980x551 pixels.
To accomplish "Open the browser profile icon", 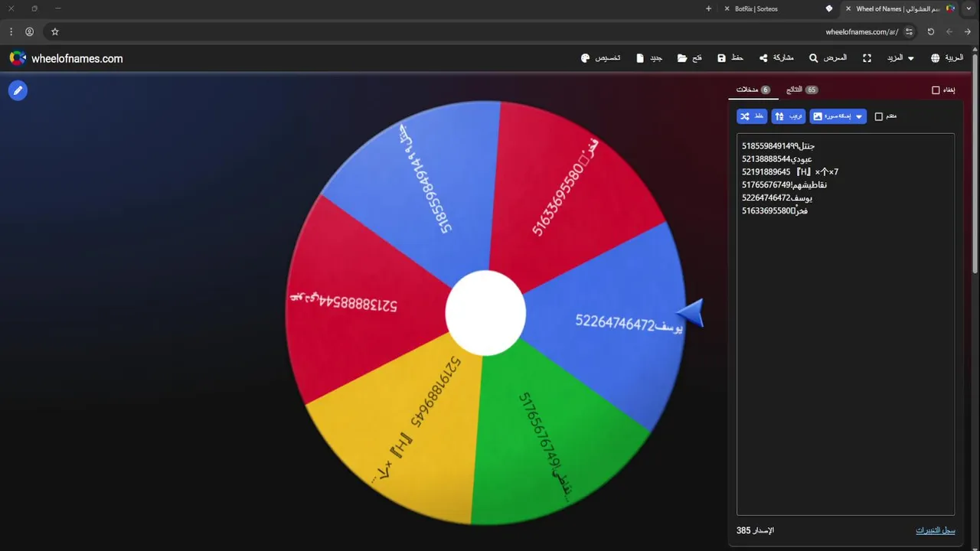I will (x=29, y=31).
